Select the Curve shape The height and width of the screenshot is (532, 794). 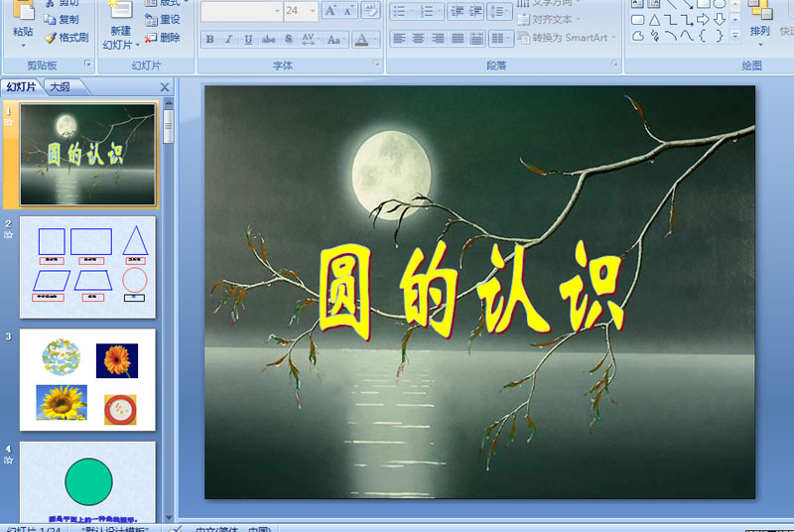tap(687, 36)
